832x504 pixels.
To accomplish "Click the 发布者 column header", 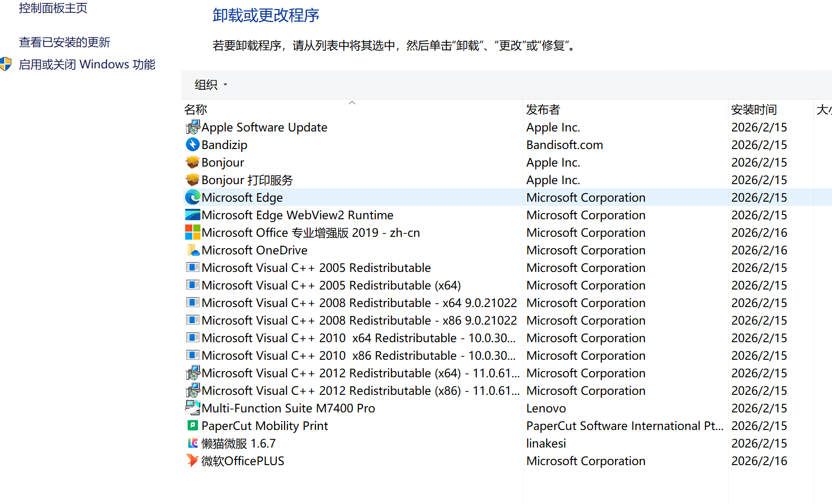I will tap(543, 109).
